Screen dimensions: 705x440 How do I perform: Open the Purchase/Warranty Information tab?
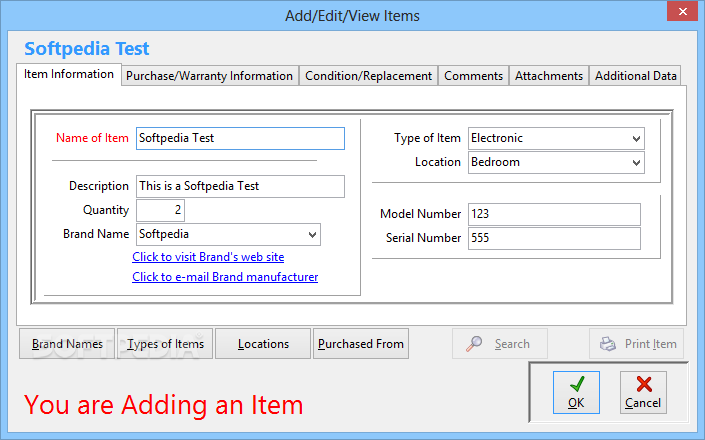pyautogui.click(x=210, y=76)
